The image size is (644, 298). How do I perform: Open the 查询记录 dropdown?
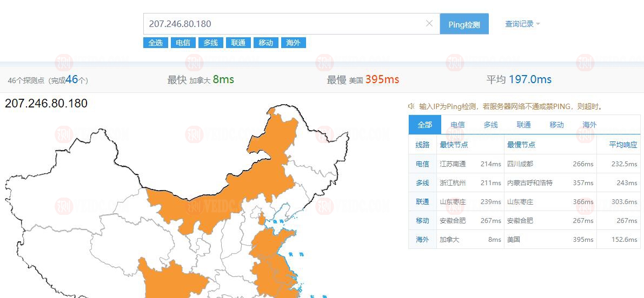click(522, 24)
